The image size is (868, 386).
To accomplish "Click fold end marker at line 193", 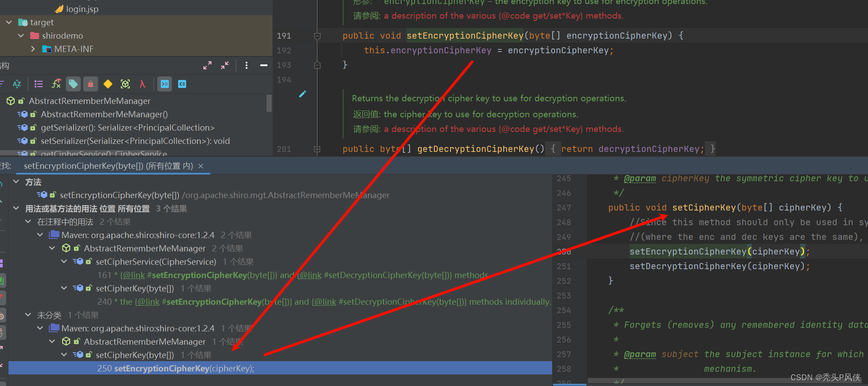I will pyautogui.click(x=317, y=65).
